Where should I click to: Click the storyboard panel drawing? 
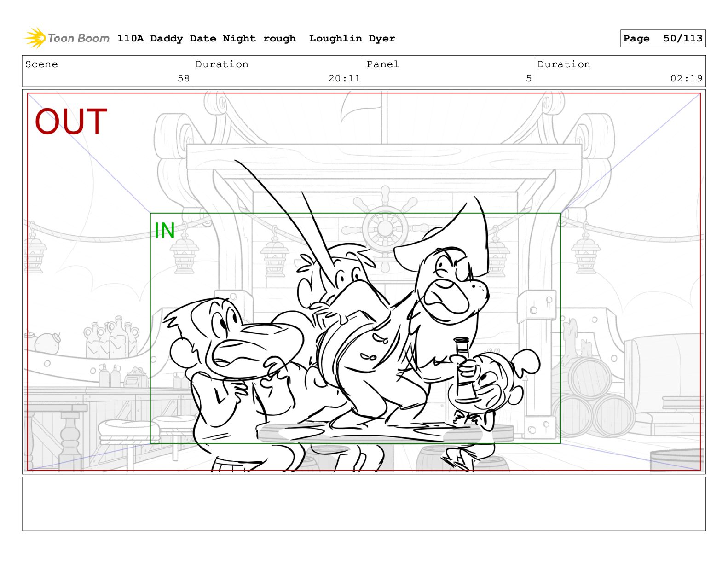pos(364,282)
